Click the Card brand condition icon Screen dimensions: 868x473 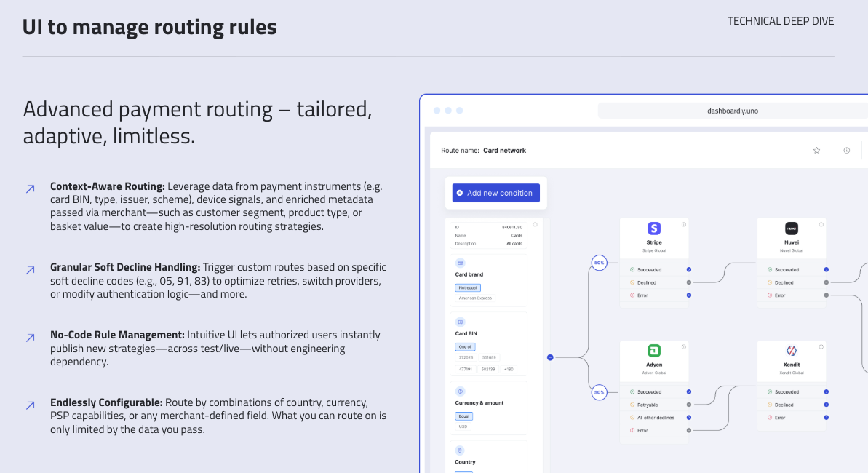(x=461, y=263)
